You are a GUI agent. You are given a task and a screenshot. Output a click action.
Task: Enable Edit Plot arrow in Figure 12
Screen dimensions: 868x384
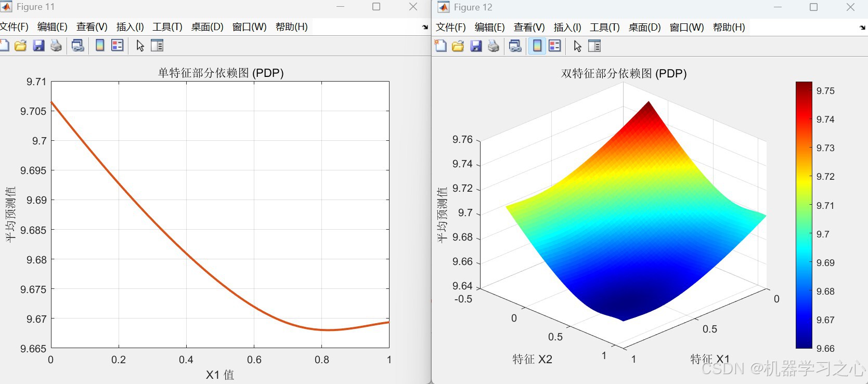[577, 46]
